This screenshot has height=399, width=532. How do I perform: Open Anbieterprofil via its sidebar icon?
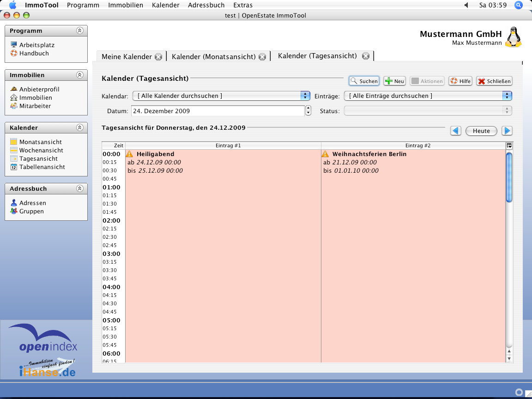(14, 89)
